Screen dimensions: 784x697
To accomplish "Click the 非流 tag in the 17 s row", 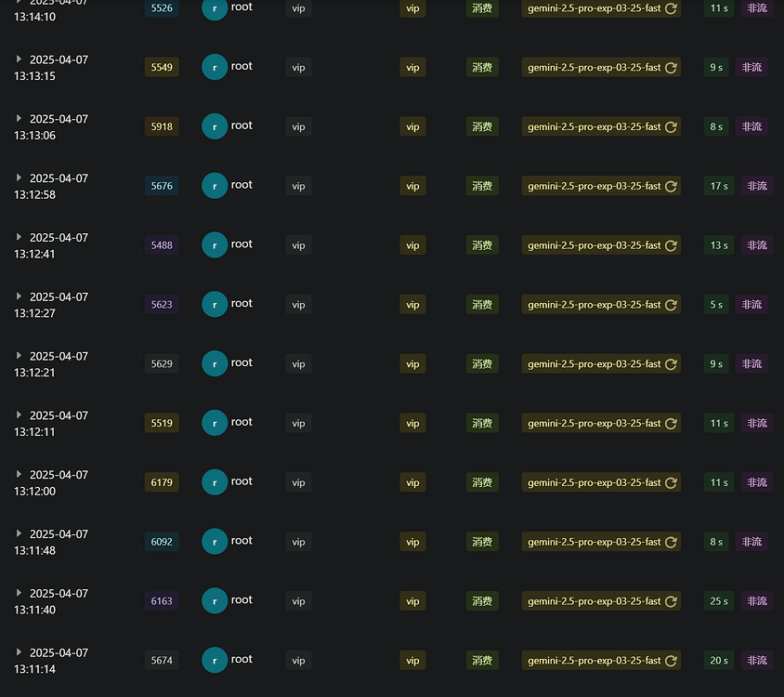I will point(756,186).
